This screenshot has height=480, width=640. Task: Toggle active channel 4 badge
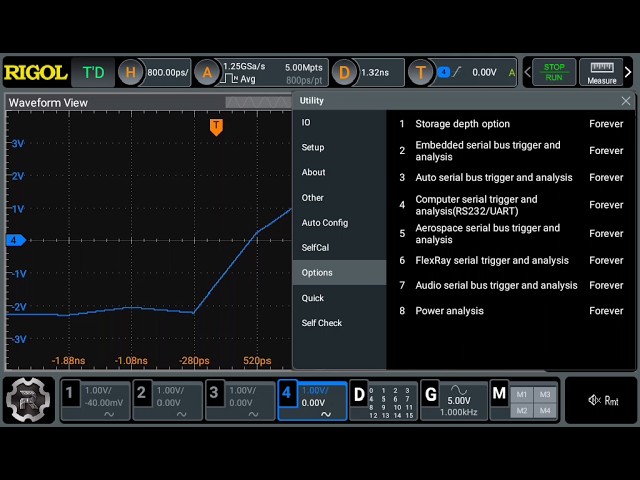(x=288, y=393)
